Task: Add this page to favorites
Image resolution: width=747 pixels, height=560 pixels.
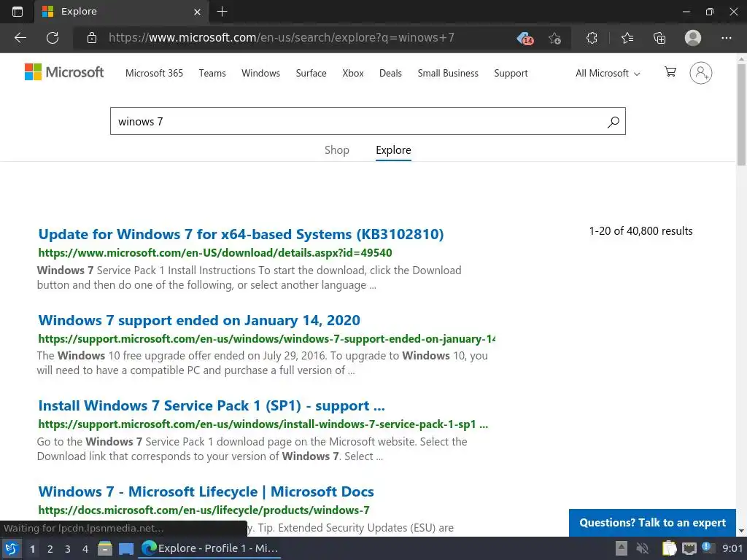Action: [x=554, y=38]
